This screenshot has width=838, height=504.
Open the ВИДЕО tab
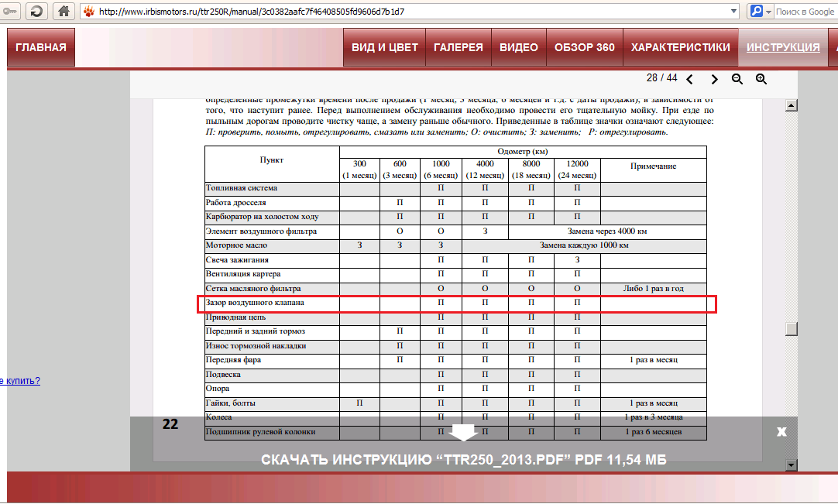click(519, 47)
